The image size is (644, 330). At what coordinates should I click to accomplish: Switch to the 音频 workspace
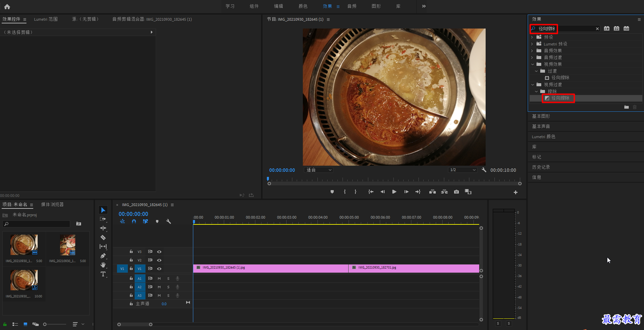point(352,6)
